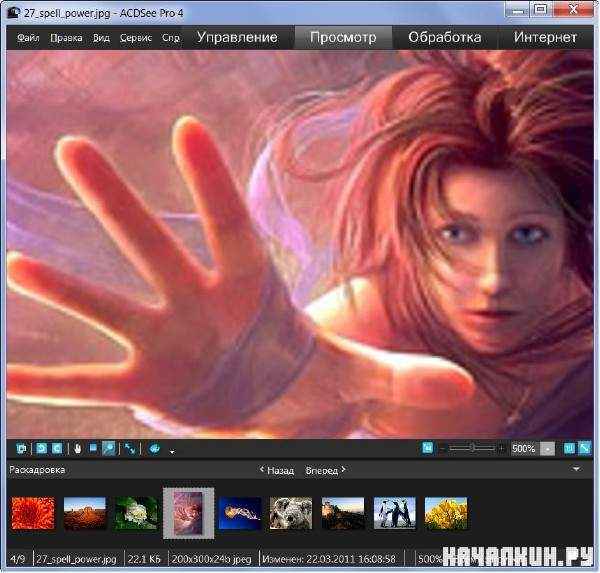Screen dimensions: 600x573
Task: Click the Изменен 22.03.2011 date entry
Action: pos(329,559)
